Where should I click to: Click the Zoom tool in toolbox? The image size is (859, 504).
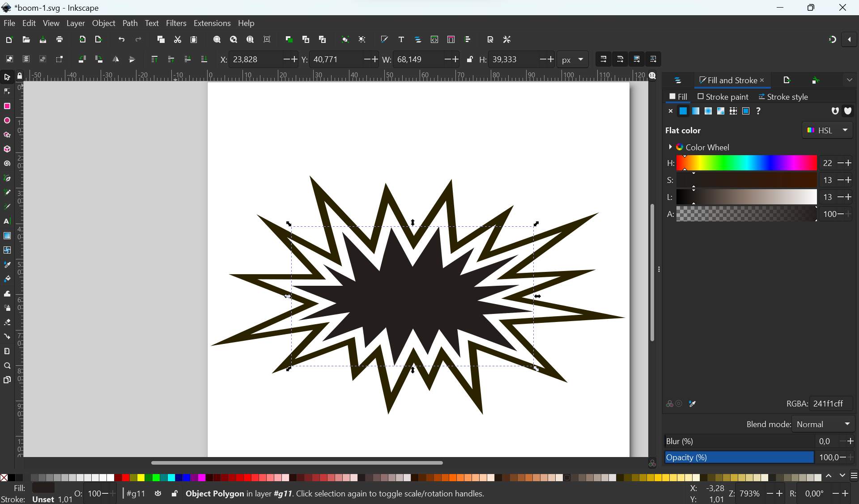(x=7, y=366)
